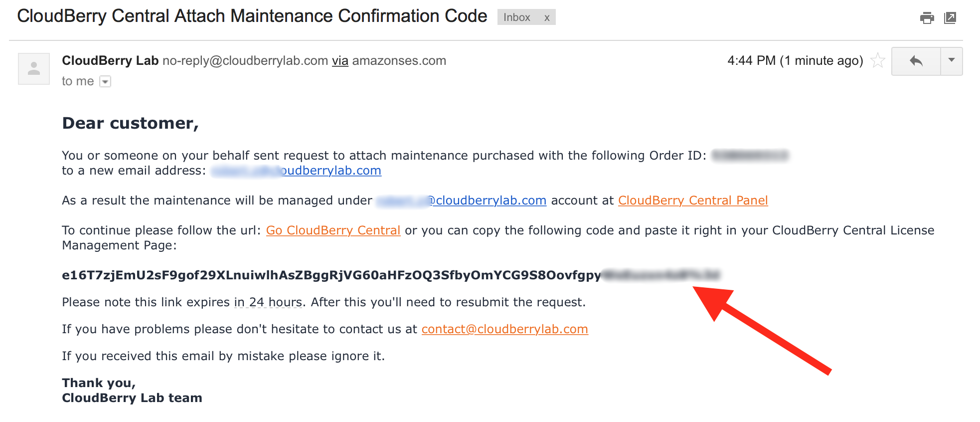Click the email subject title
The height and width of the screenshot is (422, 980).
[252, 16]
